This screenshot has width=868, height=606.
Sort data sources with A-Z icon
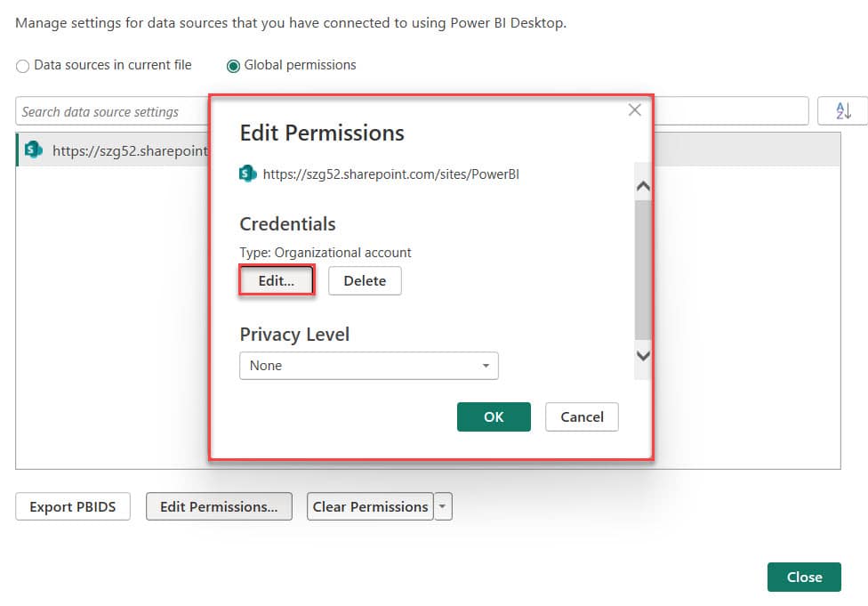pyautogui.click(x=842, y=110)
